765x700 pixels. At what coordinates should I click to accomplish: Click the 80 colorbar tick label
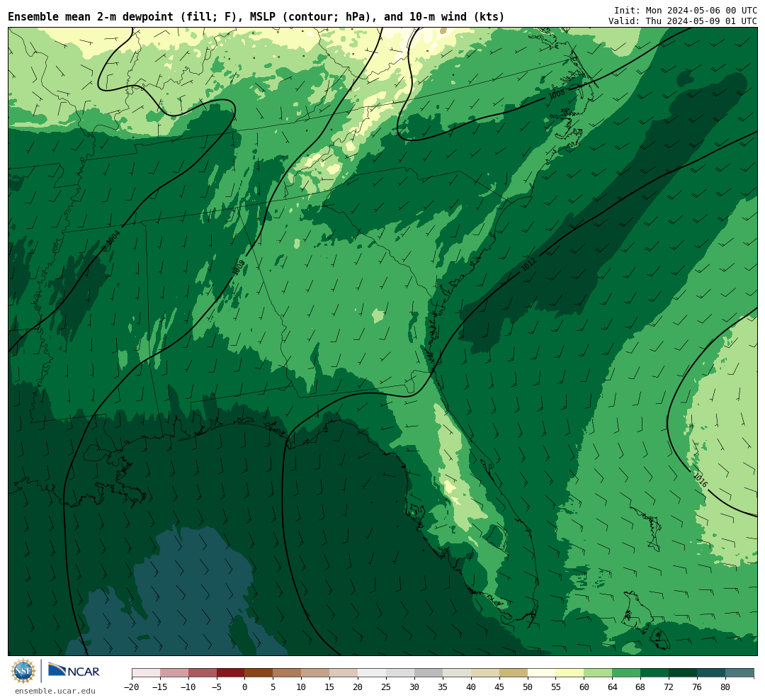tap(726, 687)
